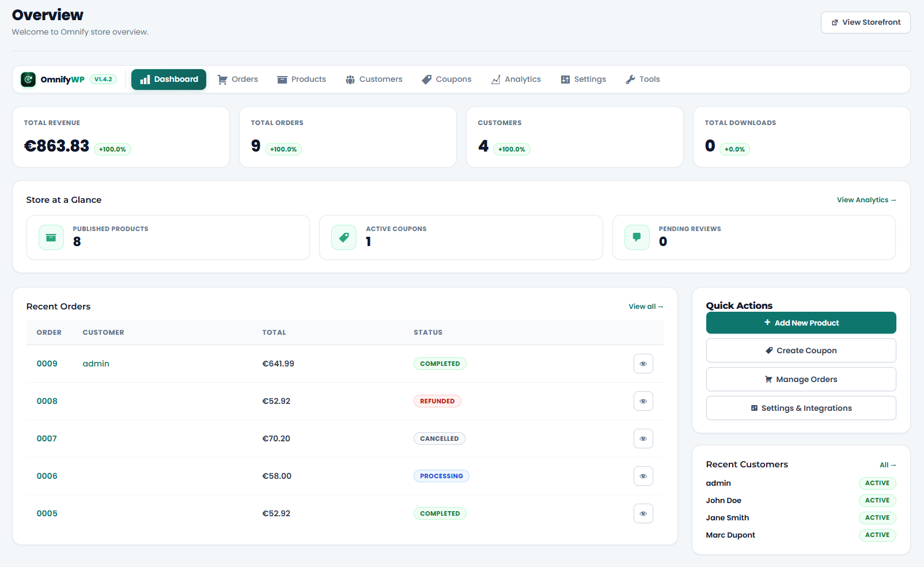Switch to the Orders tab
This screenshot has width=924, height=567.
pyautogui.click(x=237, y=80)
